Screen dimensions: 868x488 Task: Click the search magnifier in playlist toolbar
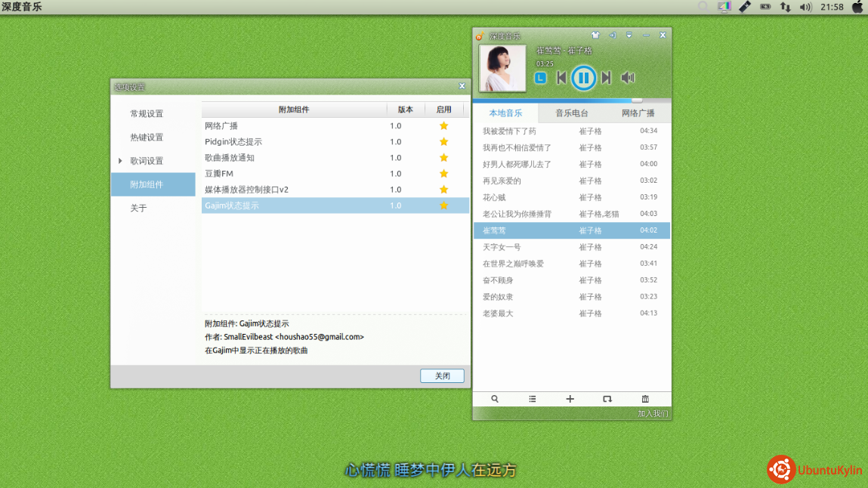(x=495, y=399)
